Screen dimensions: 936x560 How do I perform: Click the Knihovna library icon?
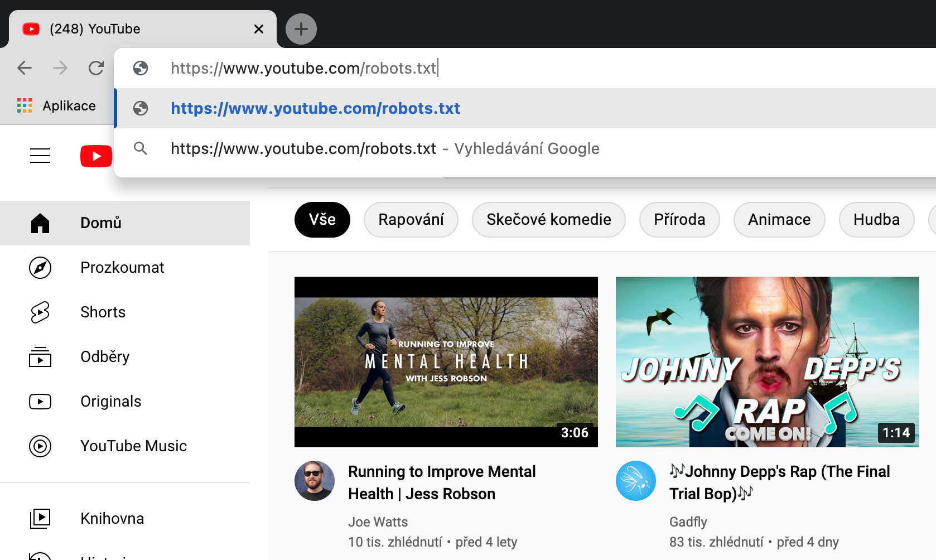pos(40,519)
